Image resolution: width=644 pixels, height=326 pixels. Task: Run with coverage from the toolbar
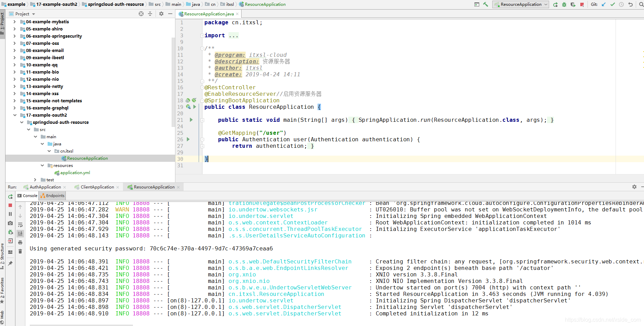(573, 4)
